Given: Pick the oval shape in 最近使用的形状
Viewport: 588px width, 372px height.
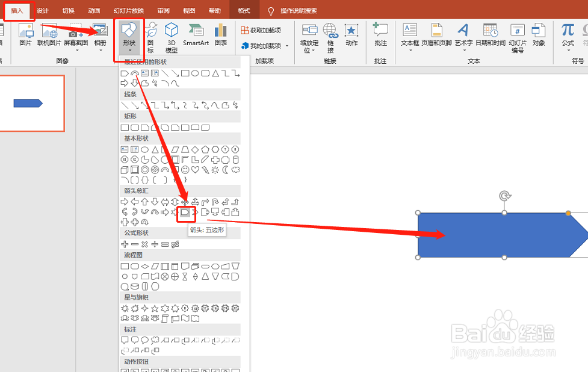Looking at the screenshot, I should [x=195, y=73].
